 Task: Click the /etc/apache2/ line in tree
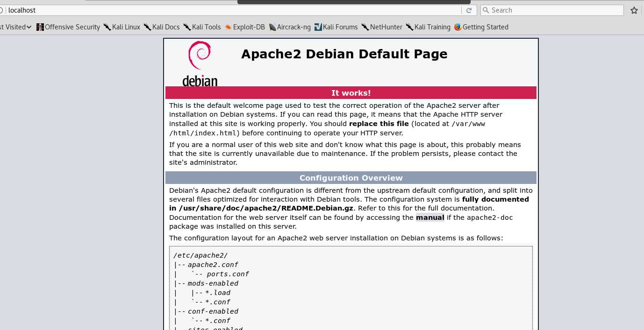pyautogui.click(x=200, y=255)
